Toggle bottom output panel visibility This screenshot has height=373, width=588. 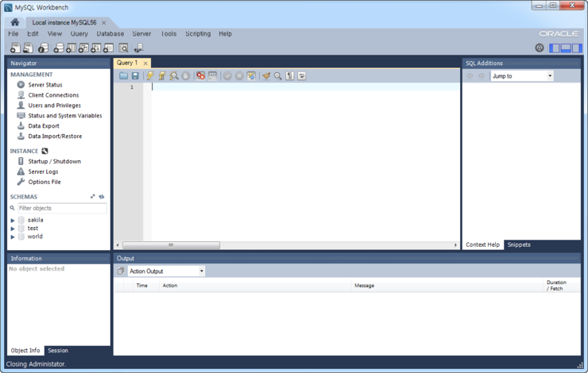[x=566, y=48]
